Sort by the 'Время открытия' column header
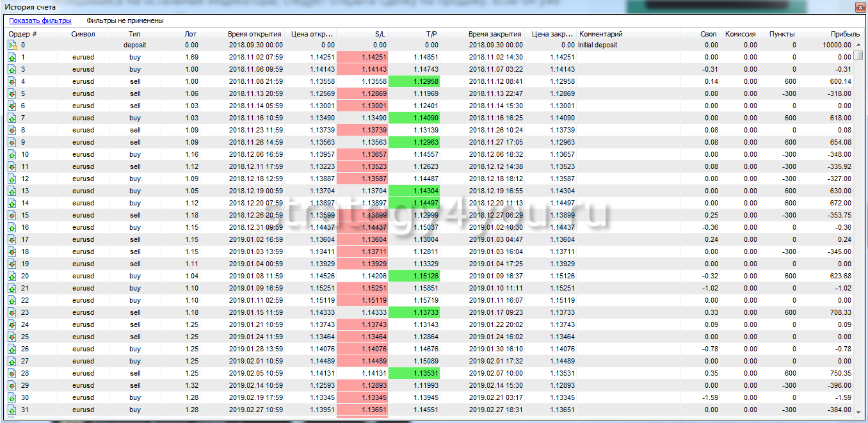This screenshot has height=423, width=868. click(254, 34)
